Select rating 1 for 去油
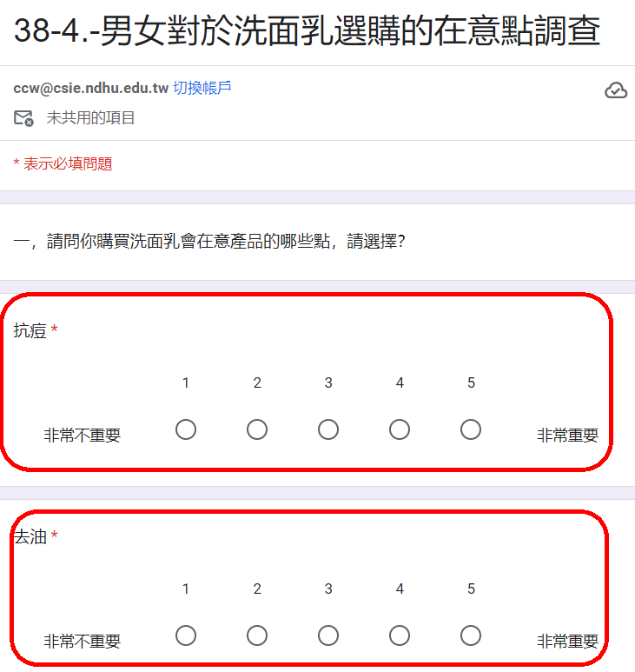Screen dimensions: 635x672 [186, 635]
